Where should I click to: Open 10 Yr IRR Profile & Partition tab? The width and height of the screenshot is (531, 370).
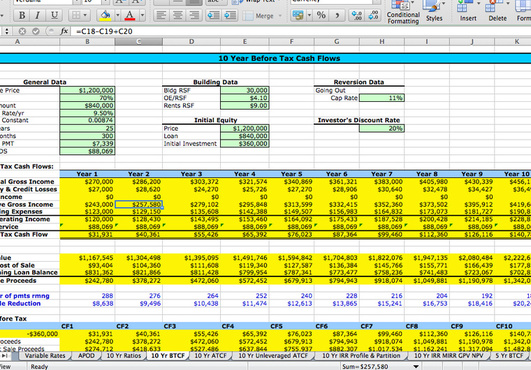coord(361,356)
